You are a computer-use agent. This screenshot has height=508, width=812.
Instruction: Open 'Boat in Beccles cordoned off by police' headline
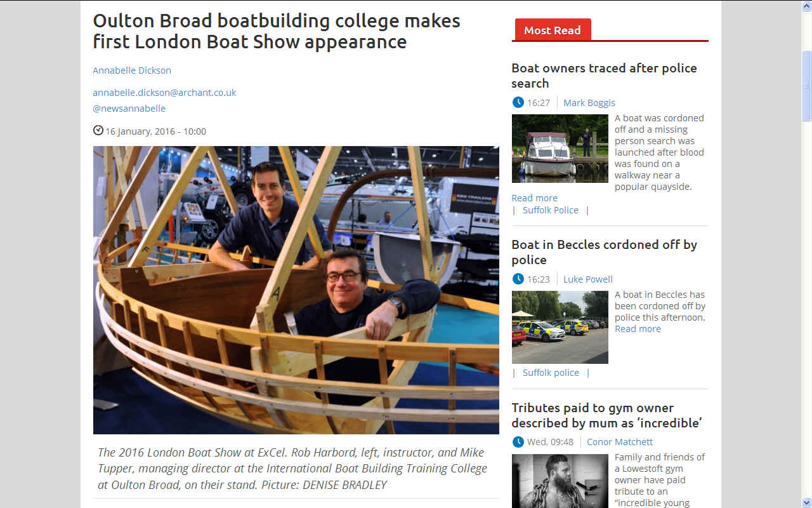pyautogui.click(x=604, y=252)
